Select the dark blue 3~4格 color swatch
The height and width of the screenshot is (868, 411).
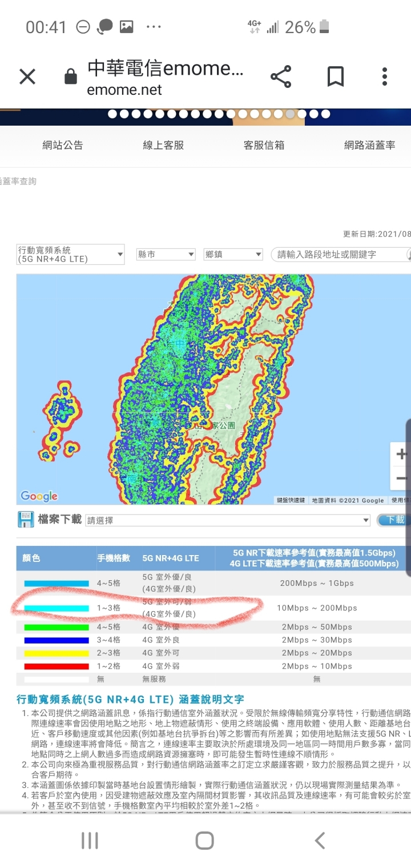(x=57, y=640)
